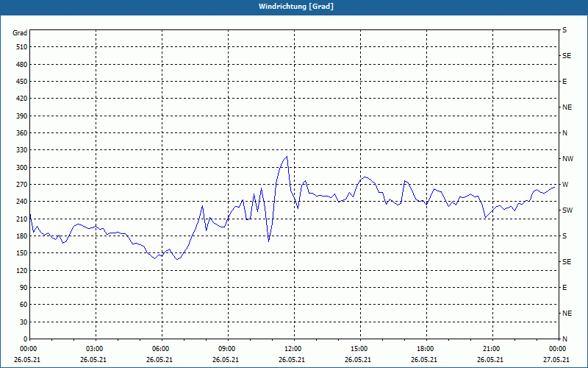This screenshot has height=368, width=588.
Task: Click the wind direction peak near 12:00
Action: tap(287, 157)
